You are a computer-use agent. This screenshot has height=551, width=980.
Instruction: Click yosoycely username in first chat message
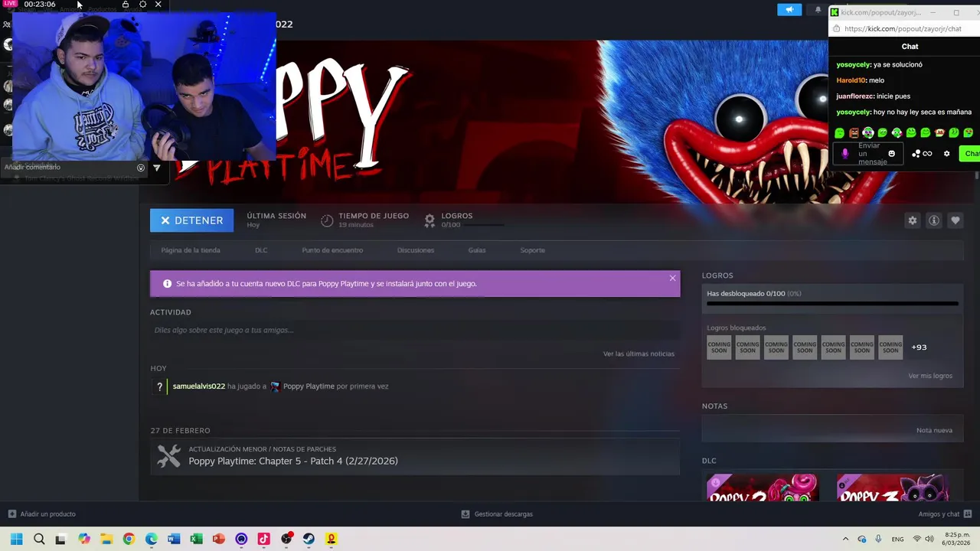(x=854, y=65)
